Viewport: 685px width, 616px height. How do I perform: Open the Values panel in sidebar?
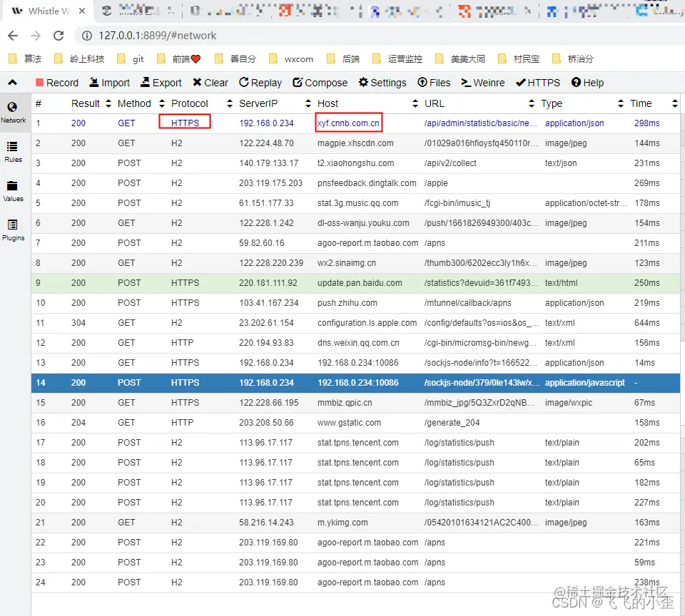tap(13, 191)
